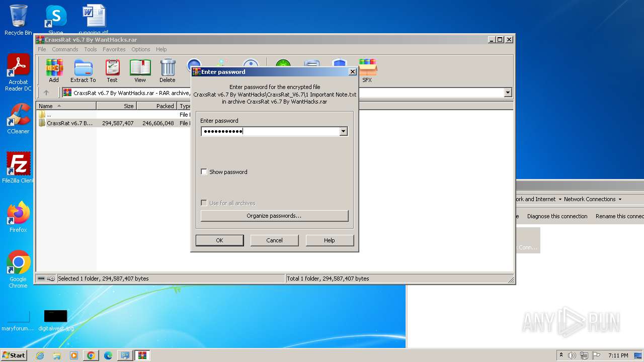
Task: Open Media Player taskbar icon
Action: tap(74, 355)
